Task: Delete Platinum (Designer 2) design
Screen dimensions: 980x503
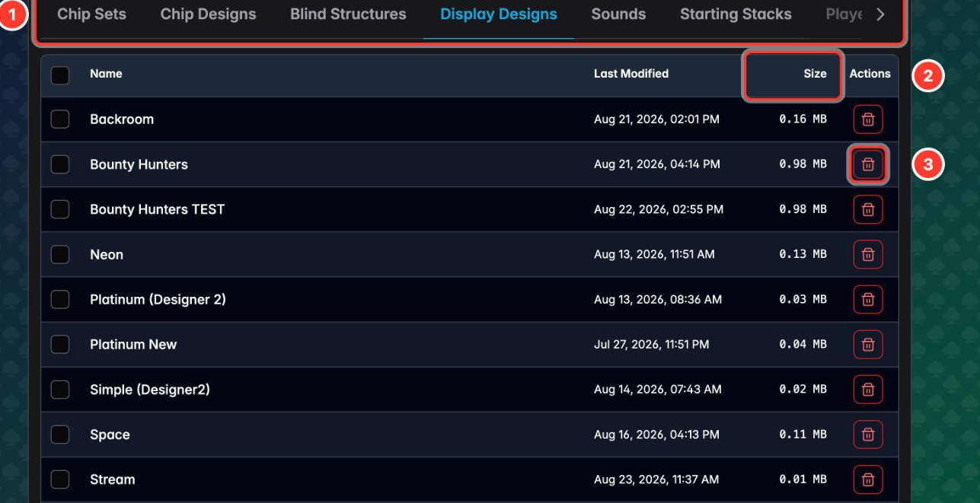Action: (868, 299)
